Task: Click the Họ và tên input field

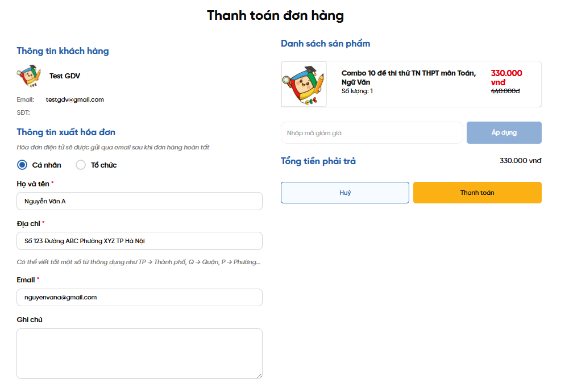Action: point(139,201)
